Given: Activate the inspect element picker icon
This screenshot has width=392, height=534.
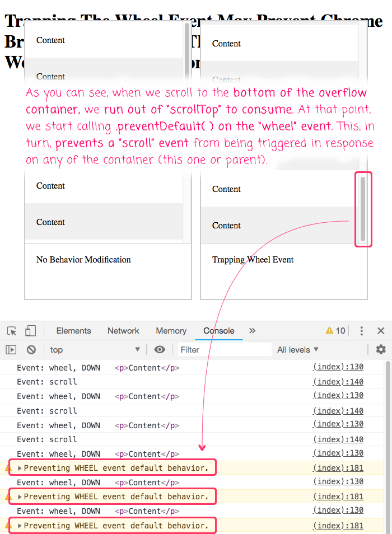Looking at the screenshot, I should point(12,331).
